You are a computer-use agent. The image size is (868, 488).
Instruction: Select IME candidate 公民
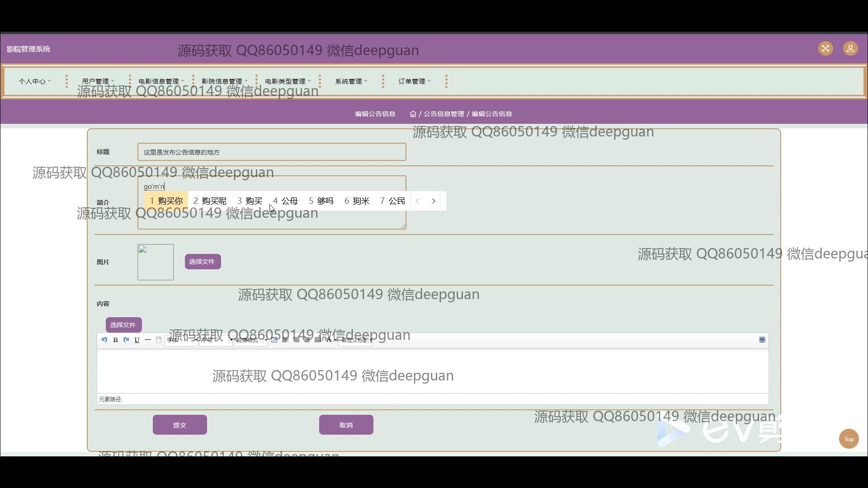(x=392, y=201)
